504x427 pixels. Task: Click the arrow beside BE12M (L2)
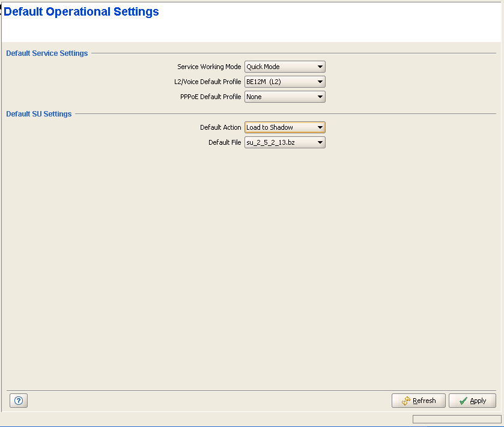[x=320, y=82]
